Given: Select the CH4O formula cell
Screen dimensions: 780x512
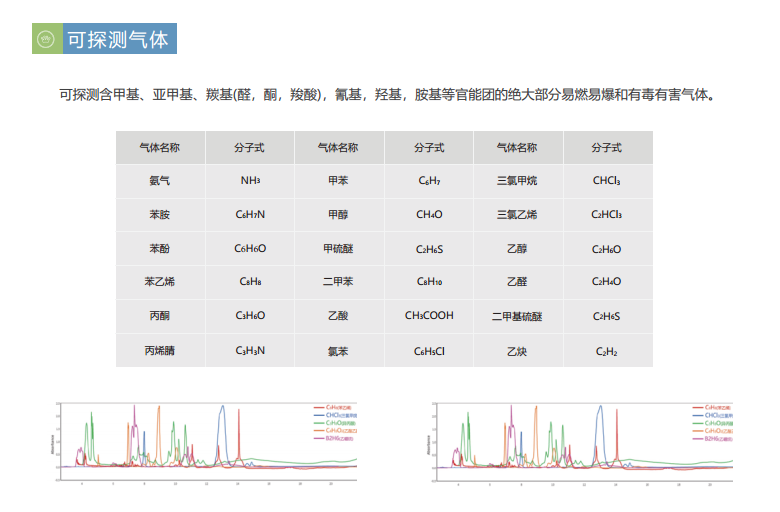Looking at the screenshot, I should (429, 215).
